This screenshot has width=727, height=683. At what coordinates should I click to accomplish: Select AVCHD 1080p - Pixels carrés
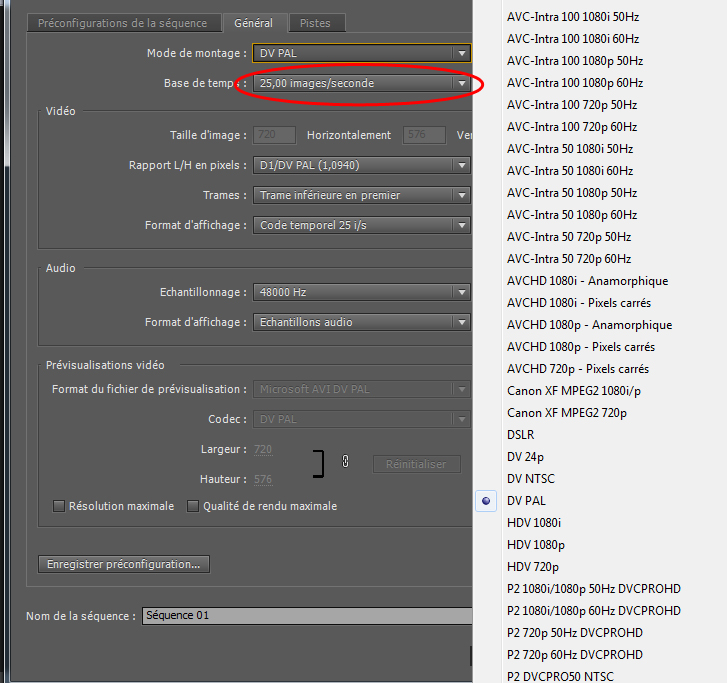tap(581, 347)
